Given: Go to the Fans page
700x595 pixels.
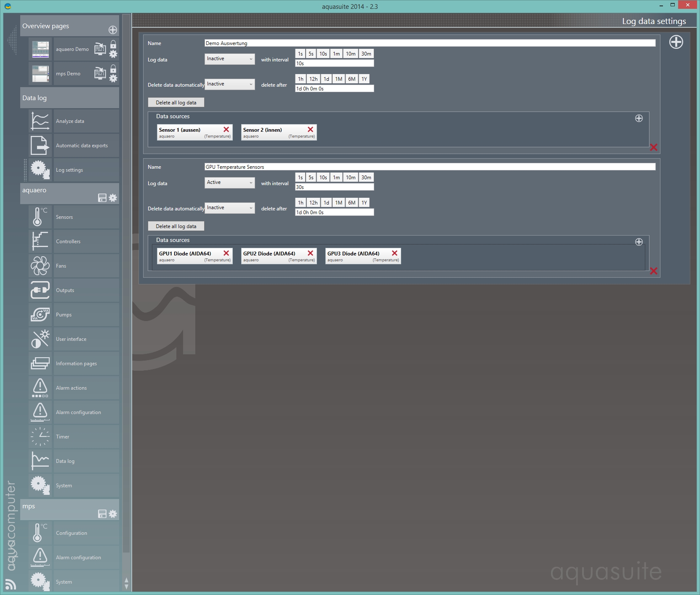Looking at the screenshot, I should pos(74,266).
